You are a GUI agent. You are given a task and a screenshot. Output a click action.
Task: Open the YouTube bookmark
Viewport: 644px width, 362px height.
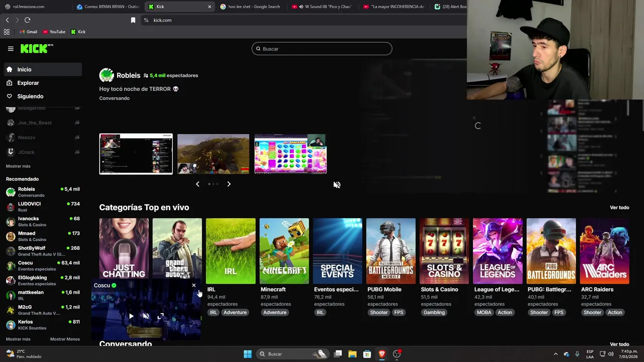click(54, 32)
